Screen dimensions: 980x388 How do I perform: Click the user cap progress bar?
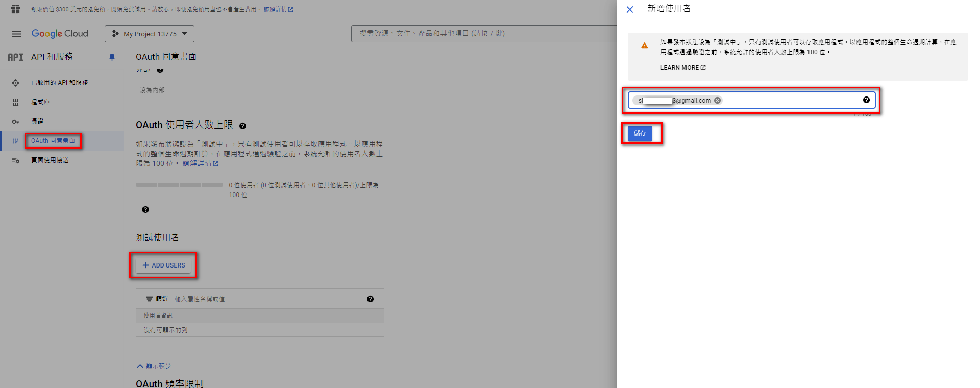[x=179, y=185]
